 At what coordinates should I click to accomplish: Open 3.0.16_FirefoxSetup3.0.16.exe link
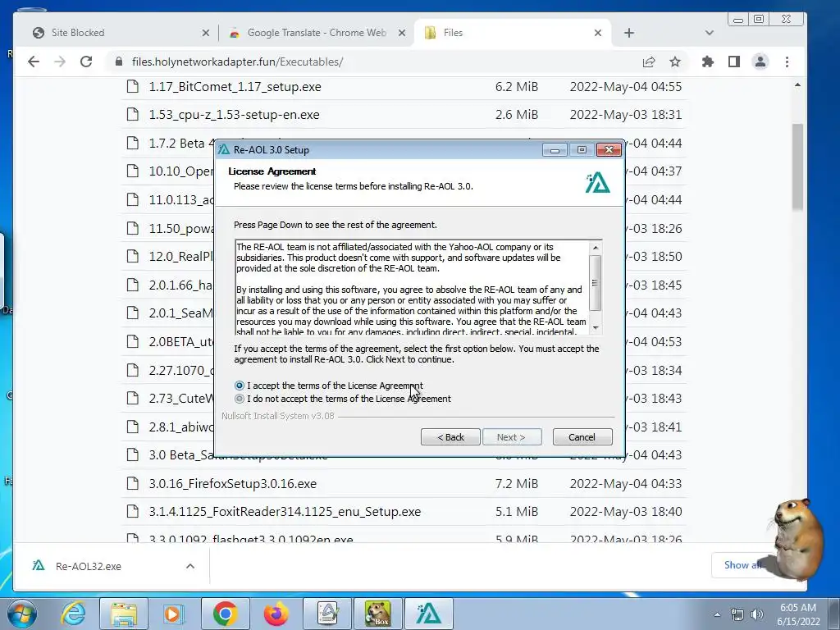tap(232, 484)
